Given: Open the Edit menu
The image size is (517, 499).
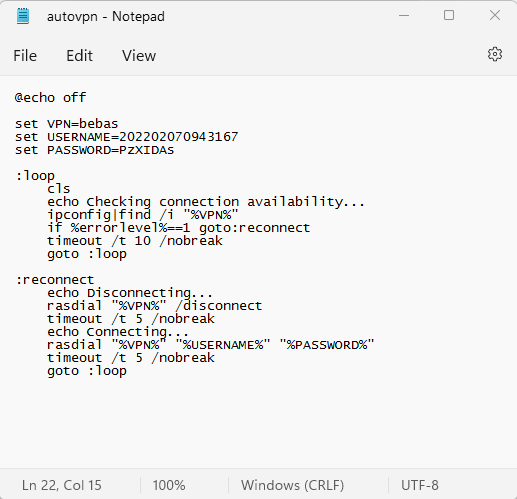Looking at the screenshot, I should [79, 56].
